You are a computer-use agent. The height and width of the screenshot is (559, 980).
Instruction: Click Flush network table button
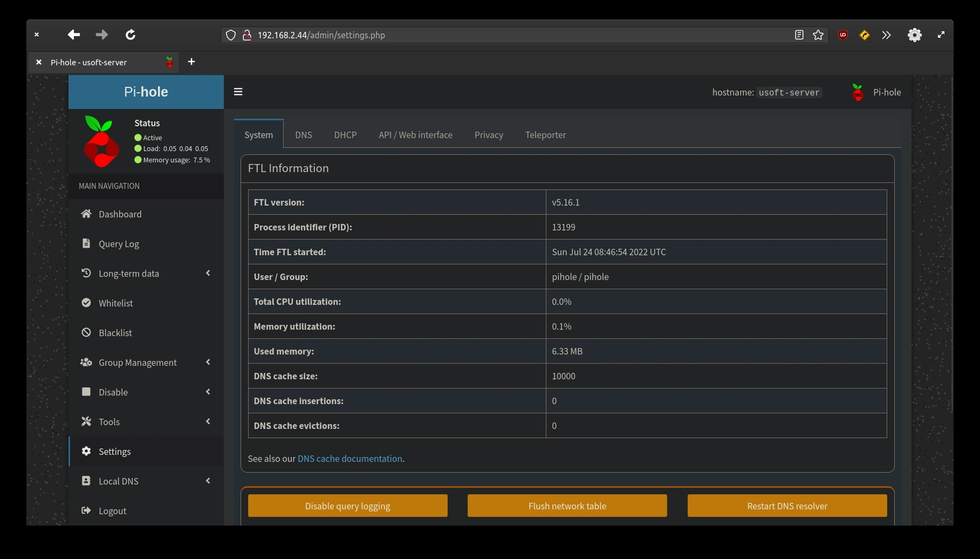coord(567,506)
